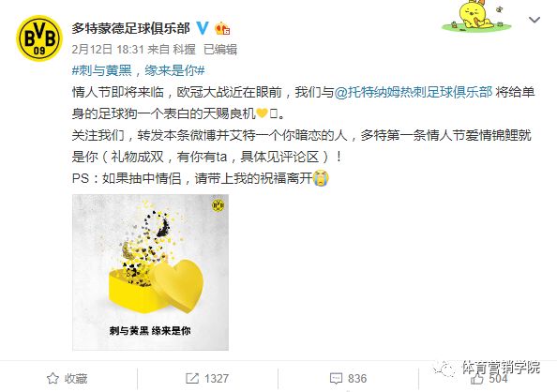Click the crying emoji in the post
Viewport: 557px width, 392px height.
point(321,178)
